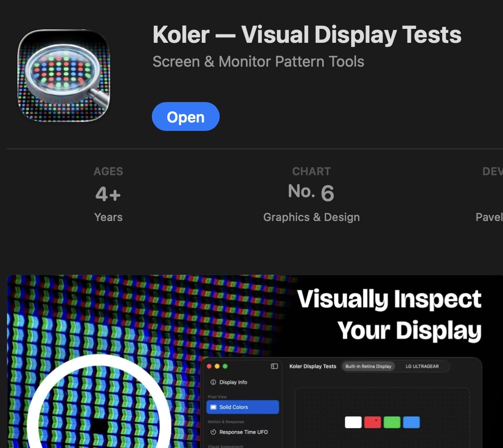Click the AGES 4+ Years rating
This screenshot has height=448, width=503.
[109, 194]
